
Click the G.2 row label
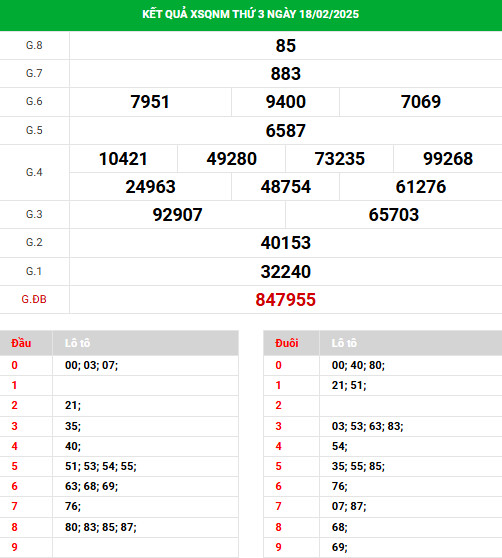pyautogui.click(x=34, y=242)
